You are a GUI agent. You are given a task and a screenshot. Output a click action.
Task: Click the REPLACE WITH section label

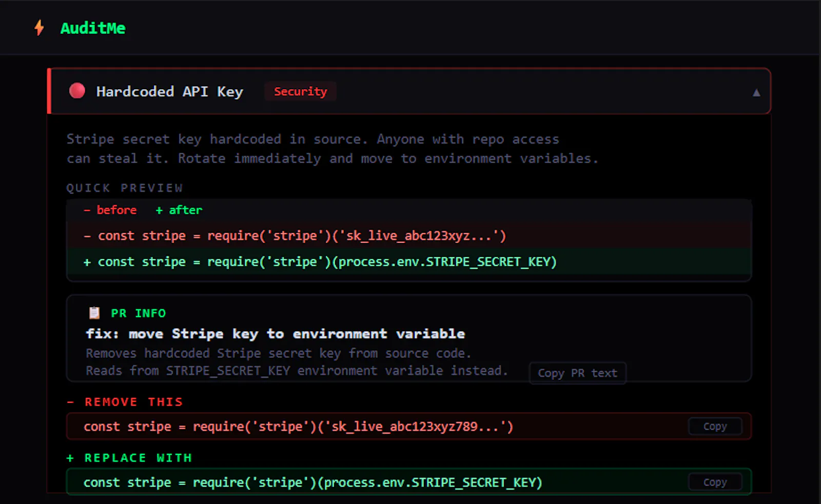coord(129,458)
